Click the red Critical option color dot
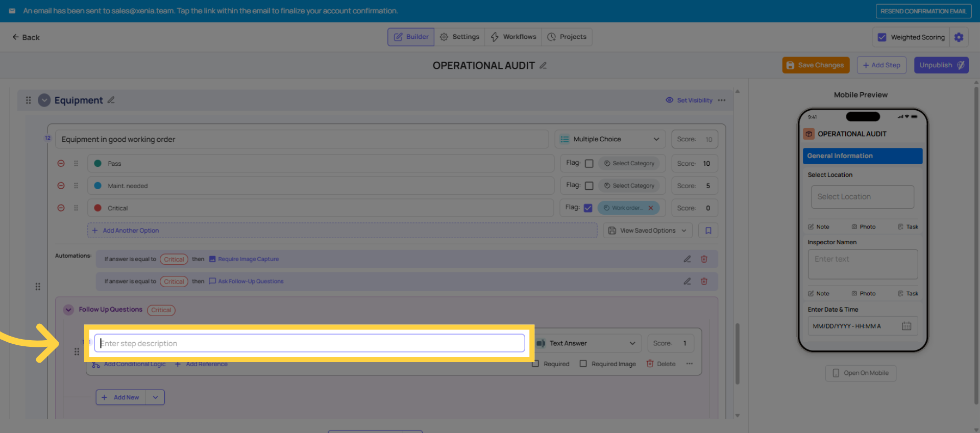 (x=97, y=208)
